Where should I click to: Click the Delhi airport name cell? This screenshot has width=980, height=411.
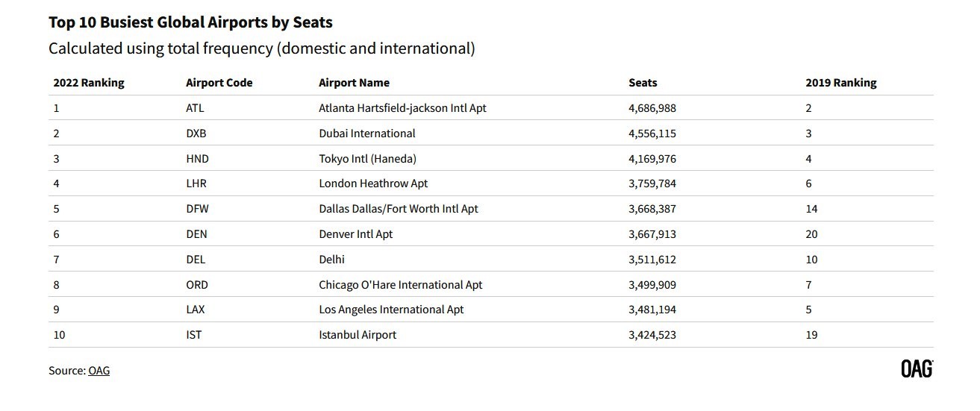331,260
